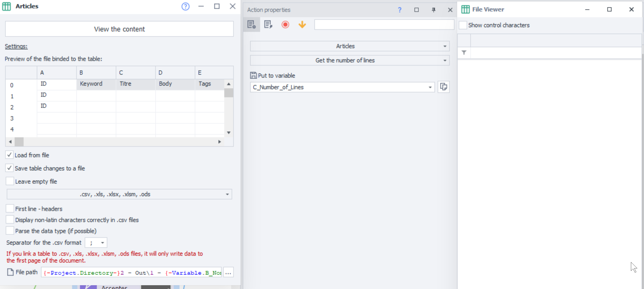The width and height of the screenshot is (644, 289).
Task: Click the list with lightning icon
Action: click(x=268, y=24)
